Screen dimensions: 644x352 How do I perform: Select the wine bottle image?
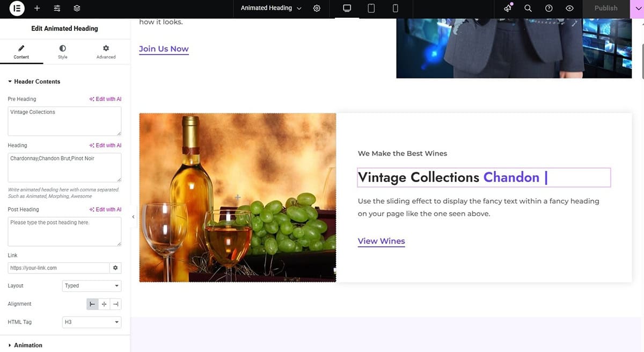(238, 197)
